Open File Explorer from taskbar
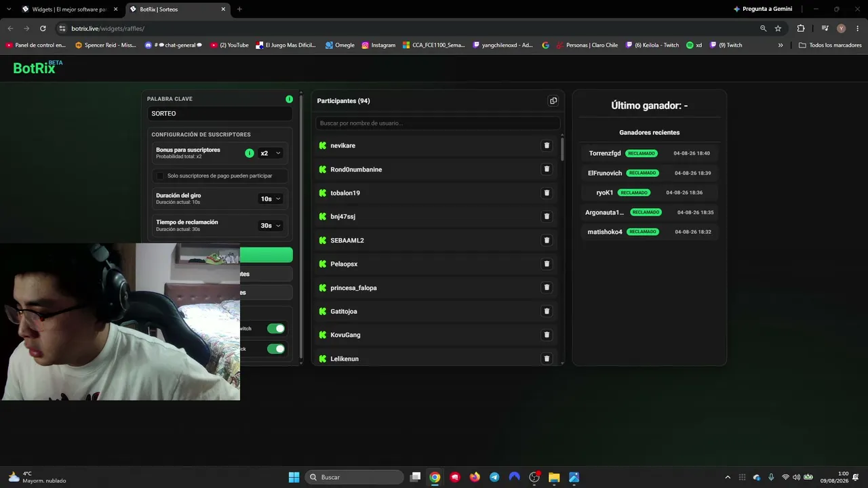This screenshot has height=488, width=868. pyautogui.click(x=554, y=477)
